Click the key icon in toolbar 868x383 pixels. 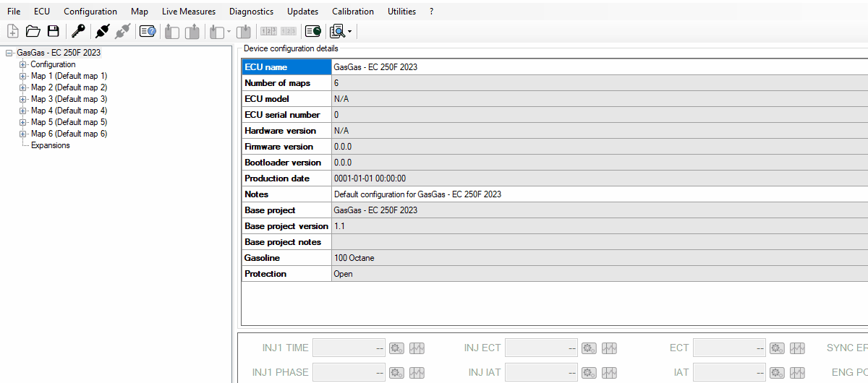click(x=78, y=31)
